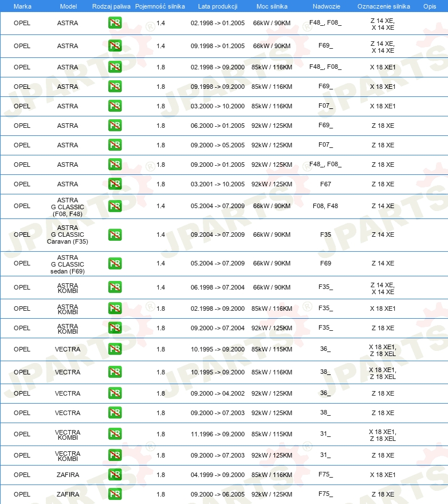Click the body code cell 'F67'
The width and height of the screenshot is (448, 504).
click(x=325, y=184)
